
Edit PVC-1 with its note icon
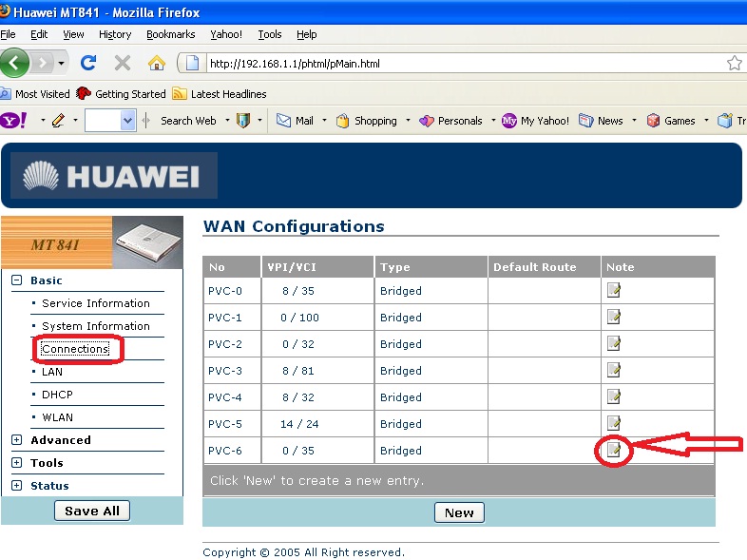click(614, 317)
